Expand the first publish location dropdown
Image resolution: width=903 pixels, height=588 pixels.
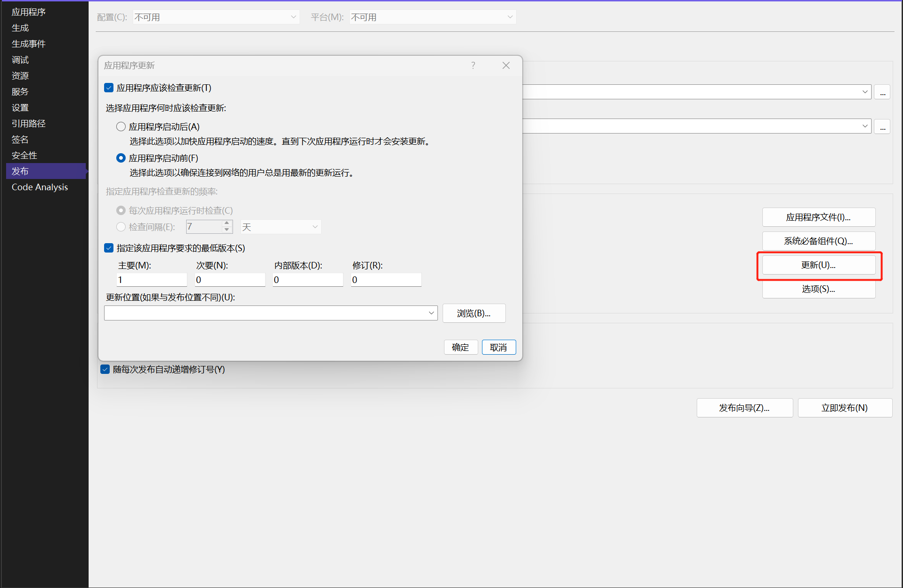(x=865, y=92)
